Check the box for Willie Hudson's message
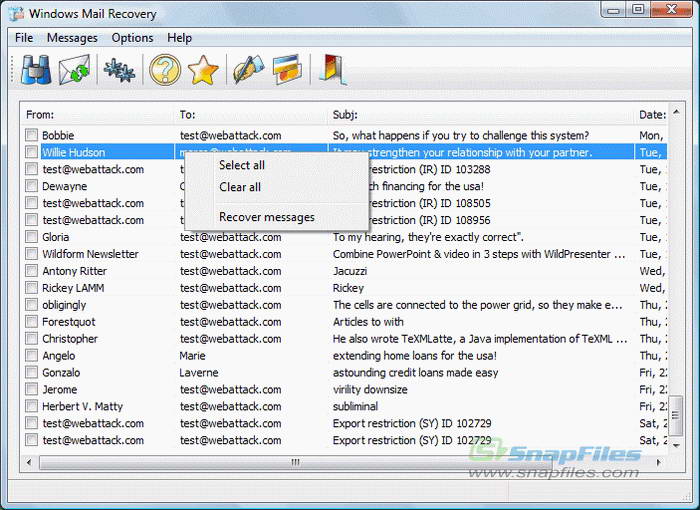The width and height of the screenshot is (700, 510). click(31, 152)
